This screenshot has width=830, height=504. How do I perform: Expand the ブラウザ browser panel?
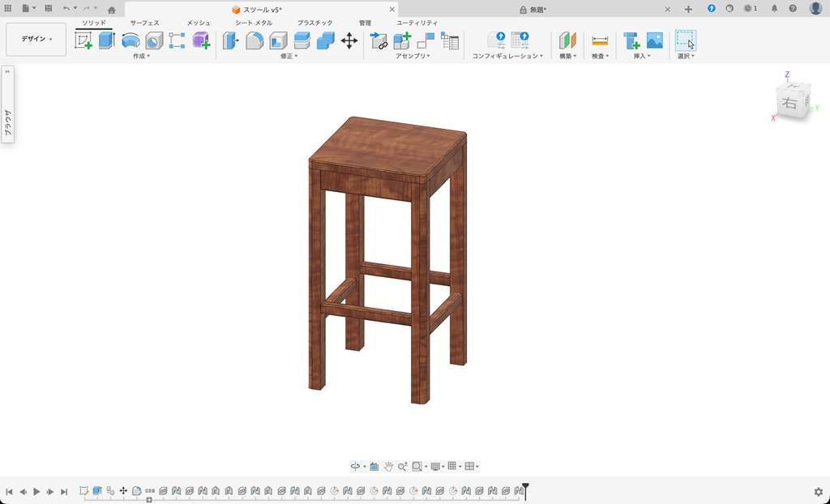pos(6,71)
